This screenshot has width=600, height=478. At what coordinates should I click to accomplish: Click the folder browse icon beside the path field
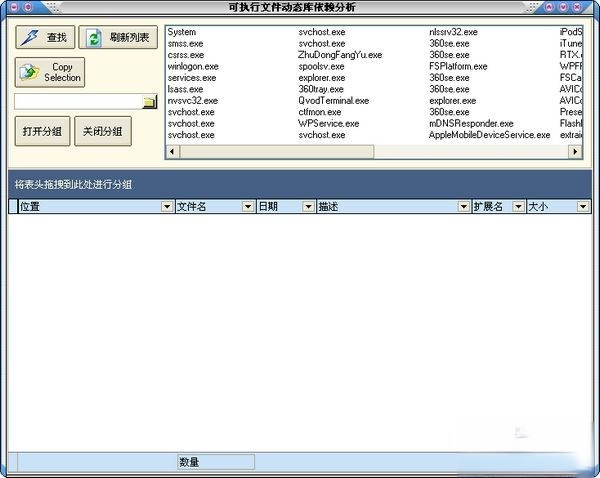coord(149,102)
